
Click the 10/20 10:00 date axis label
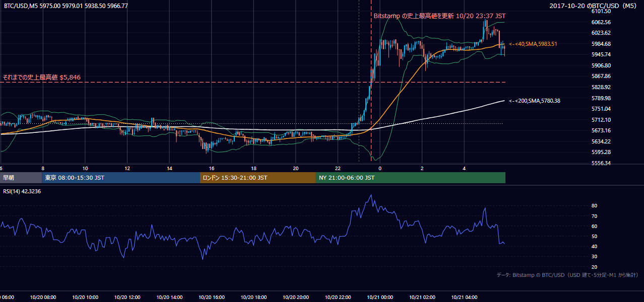click(85, 297)
